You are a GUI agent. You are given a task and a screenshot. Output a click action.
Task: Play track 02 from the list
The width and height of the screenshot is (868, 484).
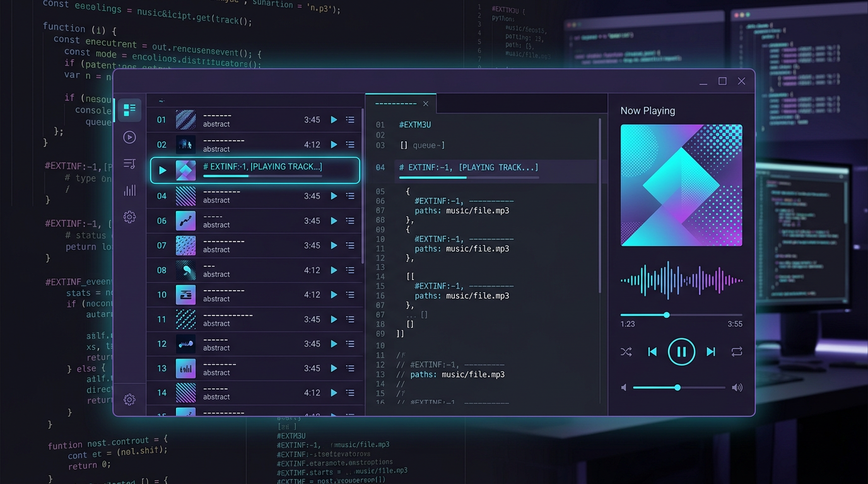[x=334, y=144]
